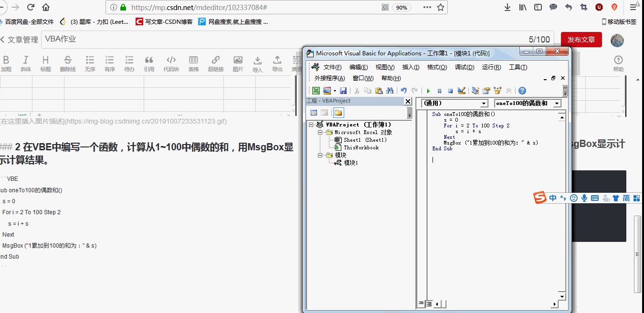Click the Copy icon in VBA toolbar

(x=368, y=91)
